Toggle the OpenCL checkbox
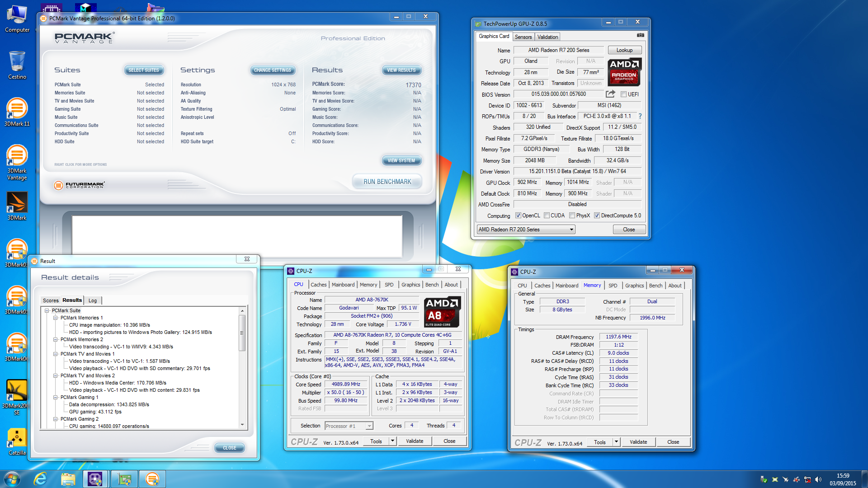 click(x=518, y=216)
